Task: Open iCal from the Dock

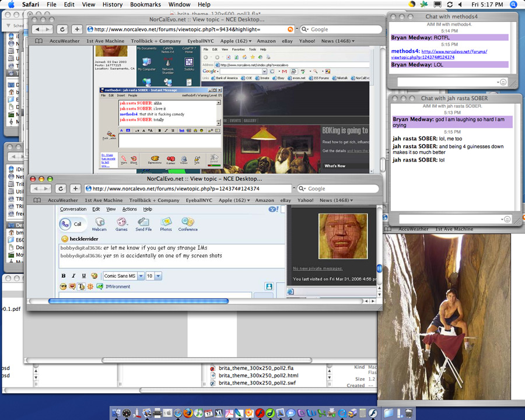Action: click(209, 413)
